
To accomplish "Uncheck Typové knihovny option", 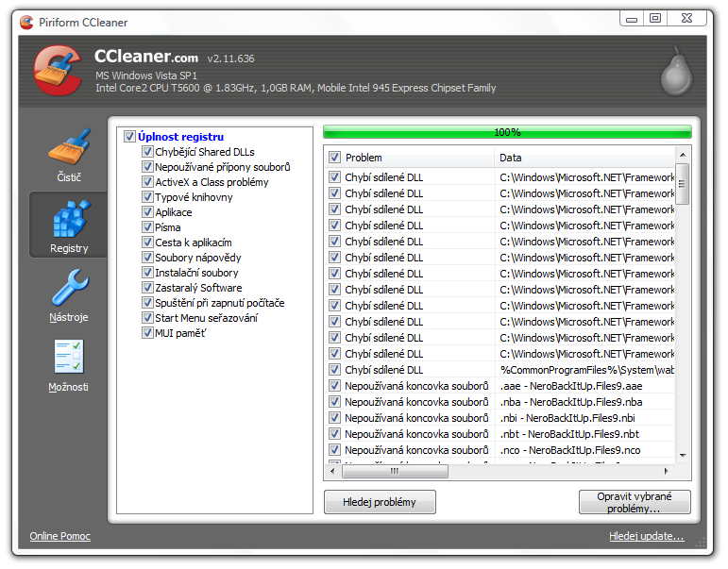I will coord(147,197).
